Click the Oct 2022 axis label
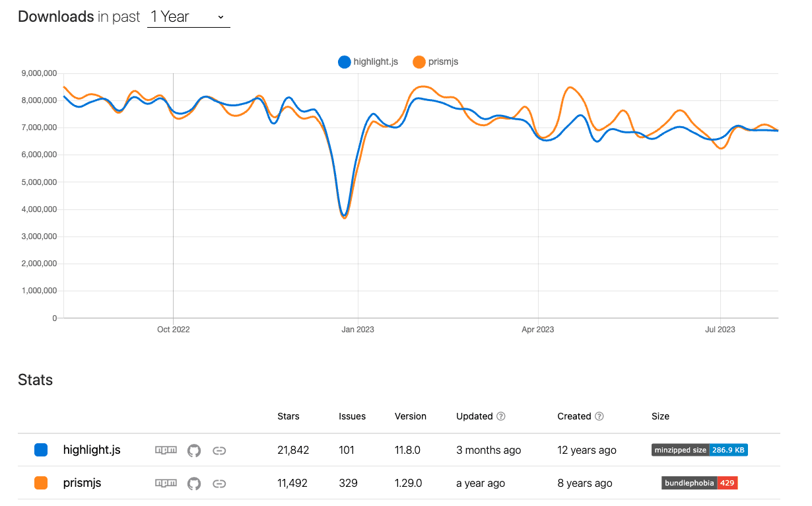This screenshot has width=812, height=506. click(x=173, y=329)
